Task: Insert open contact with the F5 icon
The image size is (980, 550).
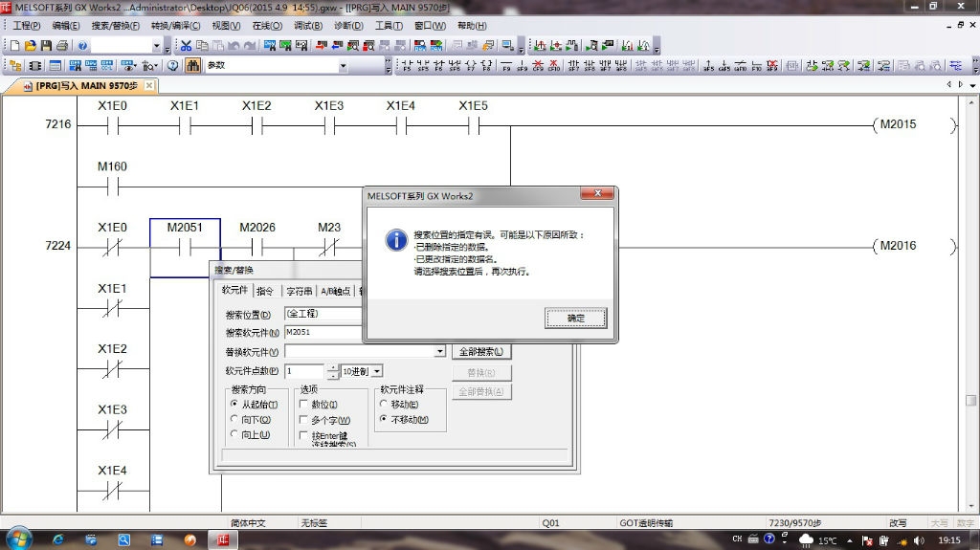Action: click(x=407, y=66)
